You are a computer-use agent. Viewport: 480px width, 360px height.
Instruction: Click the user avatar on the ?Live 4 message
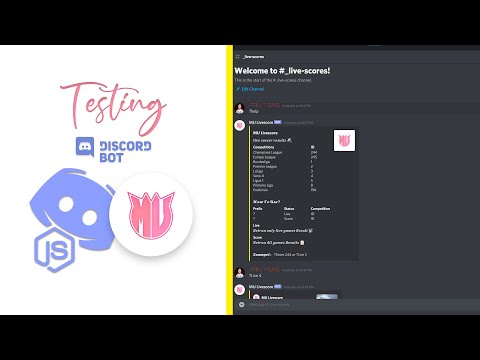click(x=240, y=273)
